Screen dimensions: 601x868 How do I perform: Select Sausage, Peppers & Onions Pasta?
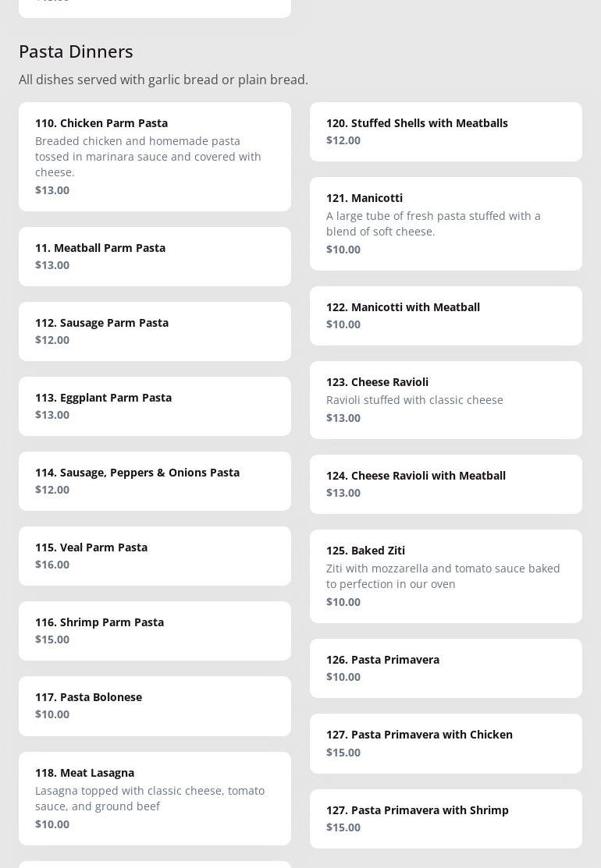pos(155,480)
